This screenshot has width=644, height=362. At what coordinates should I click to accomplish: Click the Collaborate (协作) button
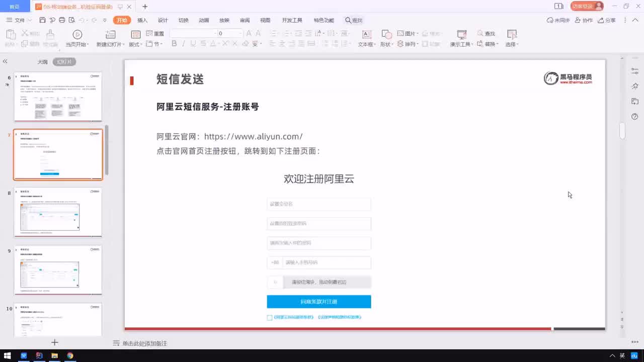584,20
